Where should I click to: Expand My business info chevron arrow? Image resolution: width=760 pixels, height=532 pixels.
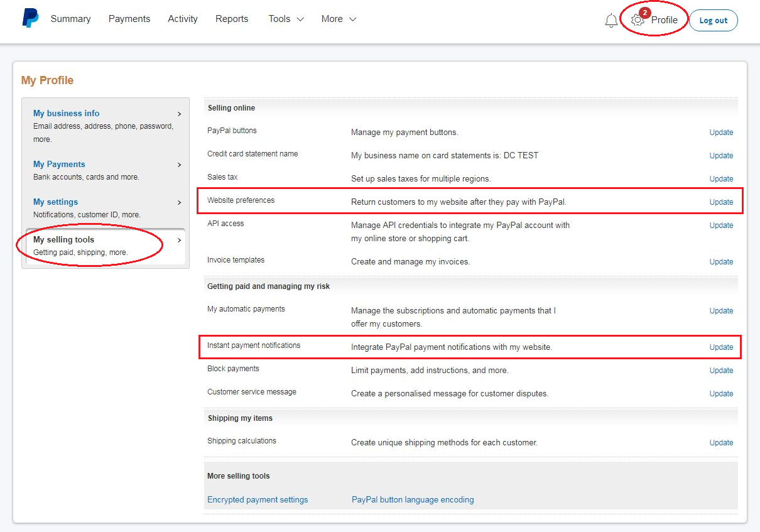coord(179,114)
